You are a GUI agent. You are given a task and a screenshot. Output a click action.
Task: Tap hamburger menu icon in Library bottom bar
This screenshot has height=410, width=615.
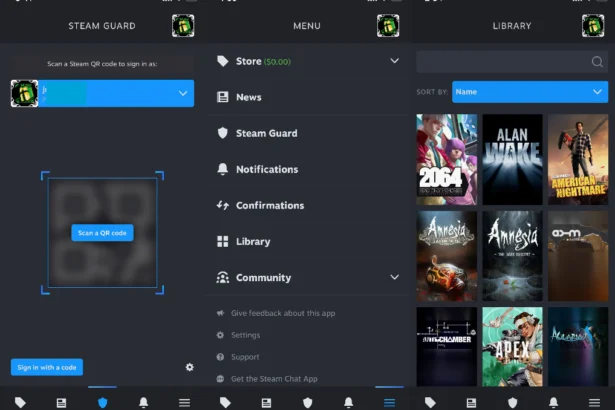coord(594,403)
